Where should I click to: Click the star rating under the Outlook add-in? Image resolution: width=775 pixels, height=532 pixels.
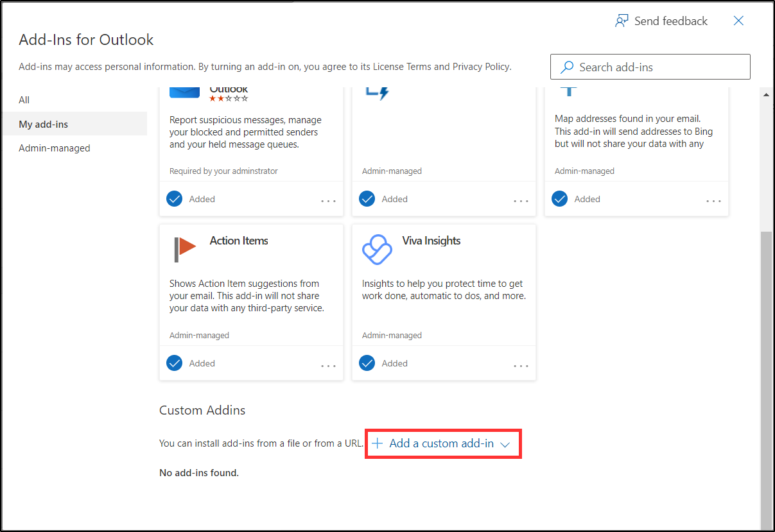(228, 97)
